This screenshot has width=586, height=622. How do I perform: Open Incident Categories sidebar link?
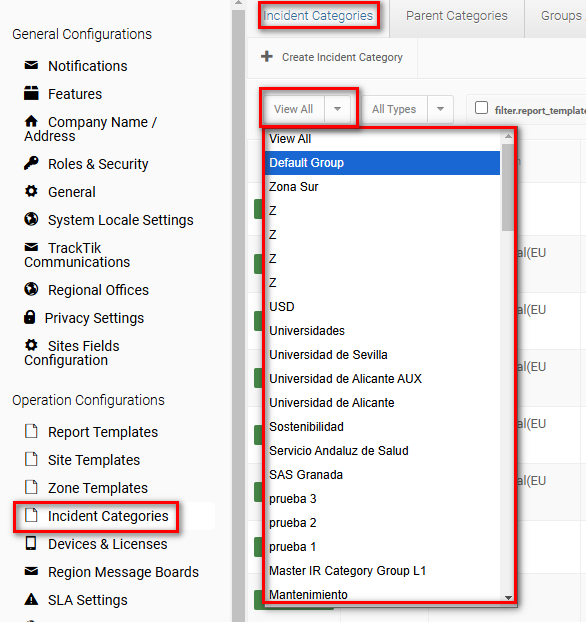[108, 516]
